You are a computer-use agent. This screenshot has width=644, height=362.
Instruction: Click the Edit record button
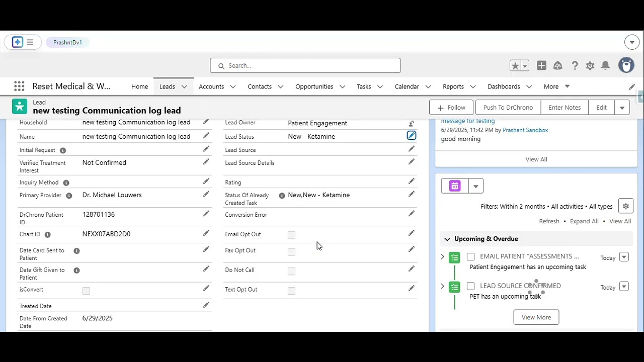[602, 108]
